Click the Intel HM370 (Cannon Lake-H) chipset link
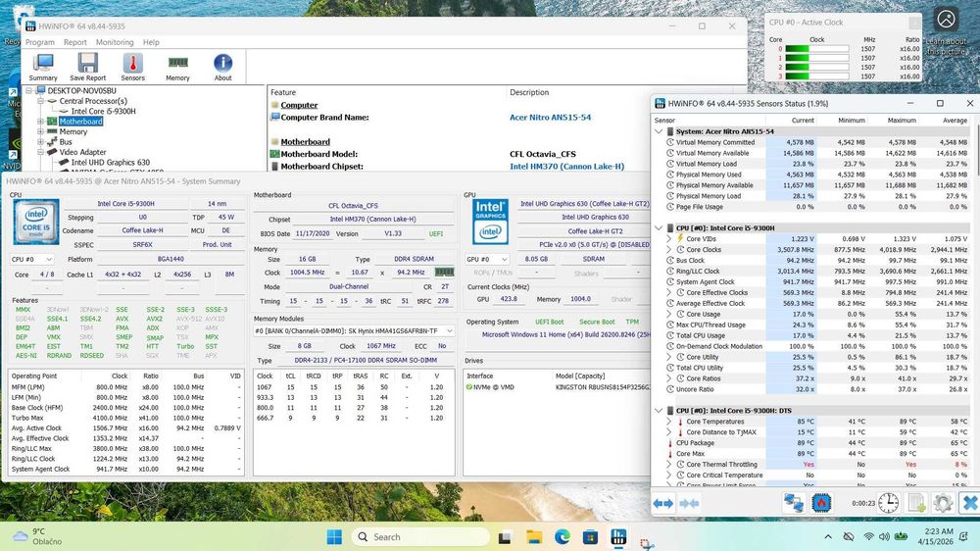The height and width of the screenshot is (551, 980). (x=566, y=167)
